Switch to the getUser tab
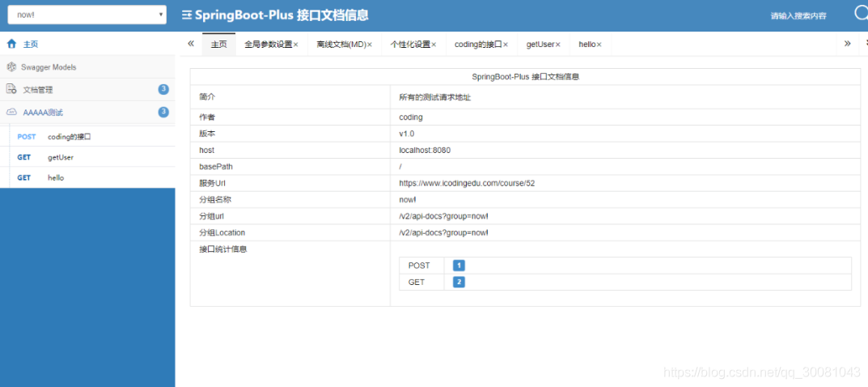Viewport: 868px width, 387px height. (x=540, y=45)
